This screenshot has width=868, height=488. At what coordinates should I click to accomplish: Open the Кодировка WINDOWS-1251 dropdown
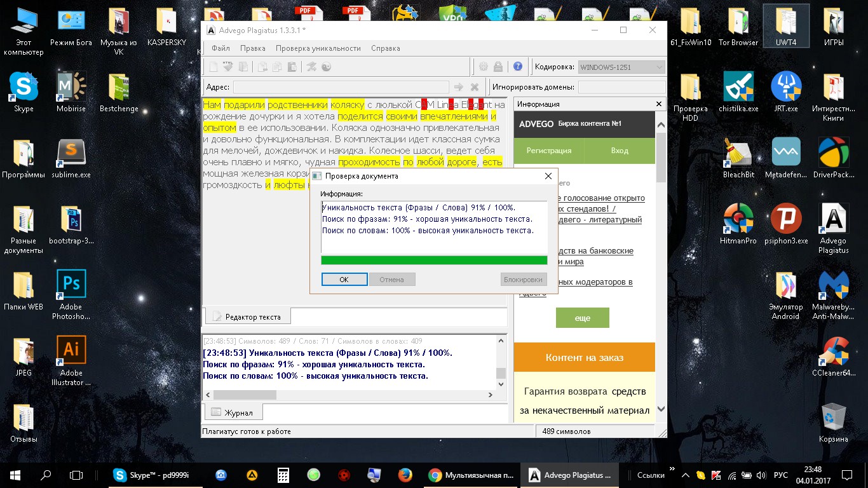tap(621, 67)
